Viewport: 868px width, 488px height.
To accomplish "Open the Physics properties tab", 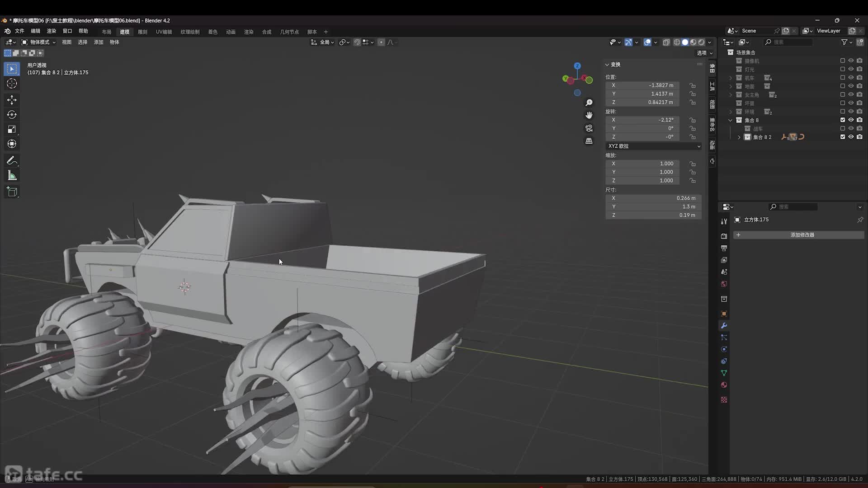I will click(724, 349).
